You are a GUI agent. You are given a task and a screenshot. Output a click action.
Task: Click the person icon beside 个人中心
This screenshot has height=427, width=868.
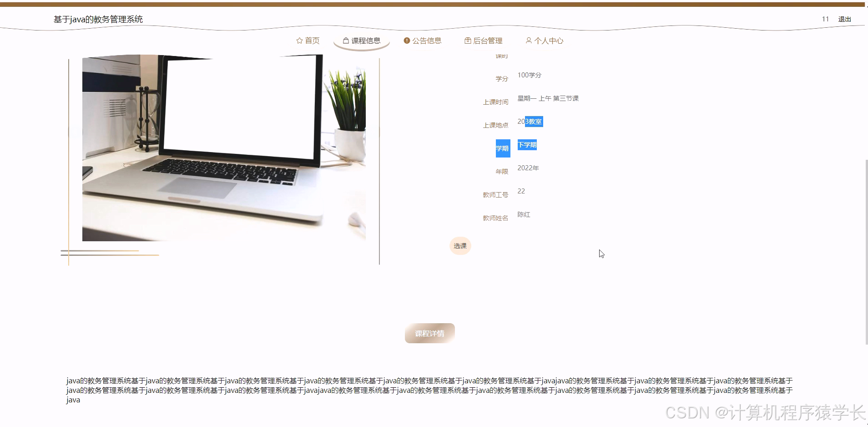(529, 41)
